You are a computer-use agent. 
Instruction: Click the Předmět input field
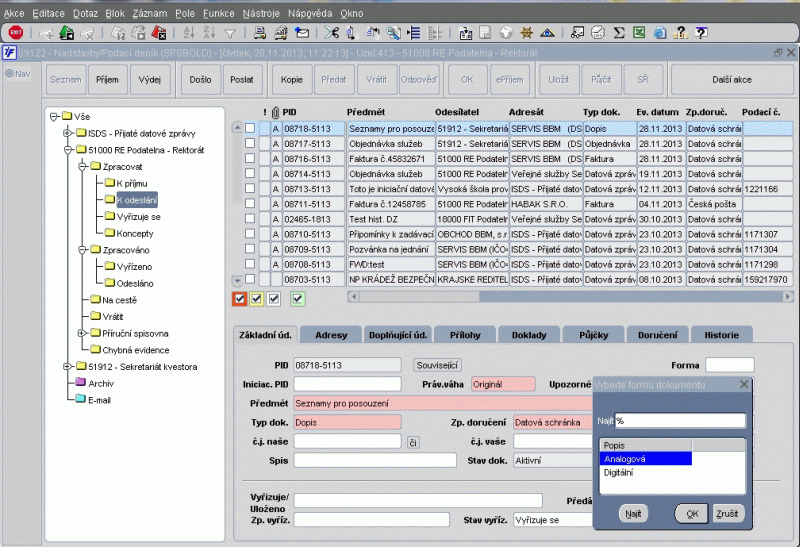click(x=442, y=403)
